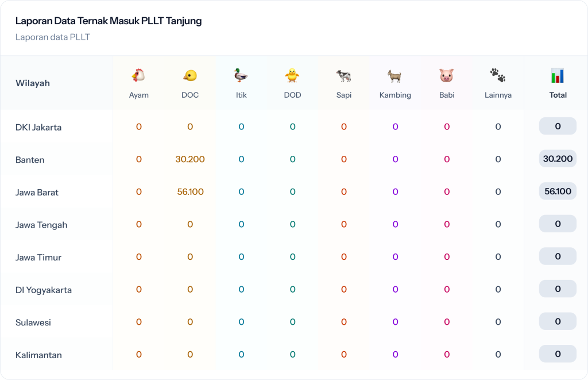
Task: Click the DKI Jakarta total badge
Action: tap(558, 126)
